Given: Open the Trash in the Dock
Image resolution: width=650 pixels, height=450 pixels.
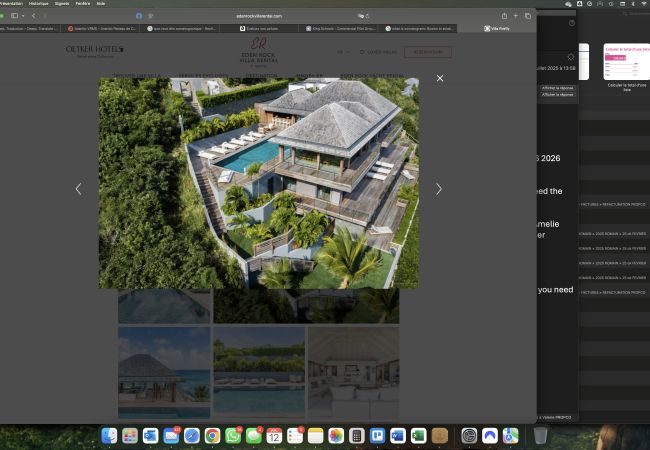Looking at the screenshot, I should pos(540,435).
